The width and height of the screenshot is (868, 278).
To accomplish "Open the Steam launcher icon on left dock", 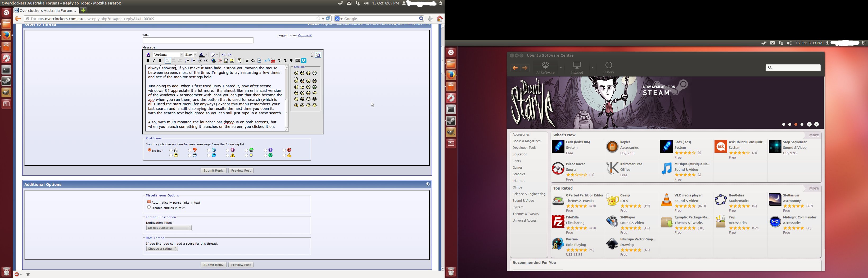I will pyautogui.click(x=6, y=81).
